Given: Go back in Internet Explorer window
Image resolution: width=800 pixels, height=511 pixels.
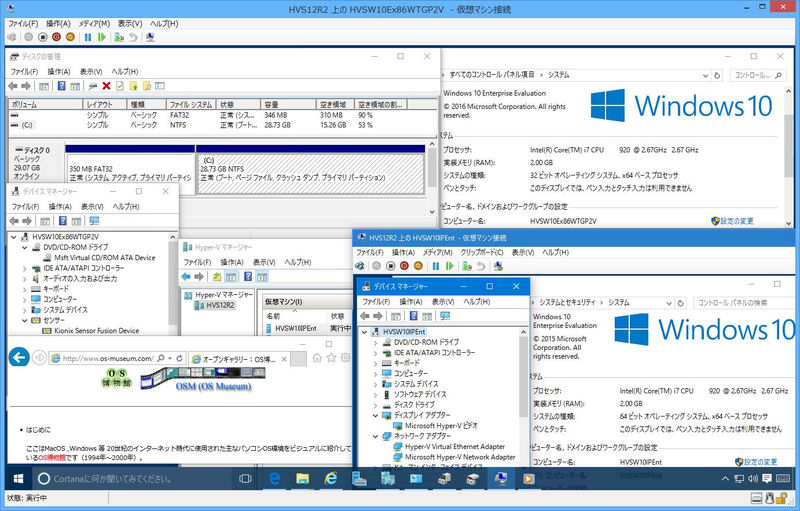Looking at the screenshot, I should 19,357.
